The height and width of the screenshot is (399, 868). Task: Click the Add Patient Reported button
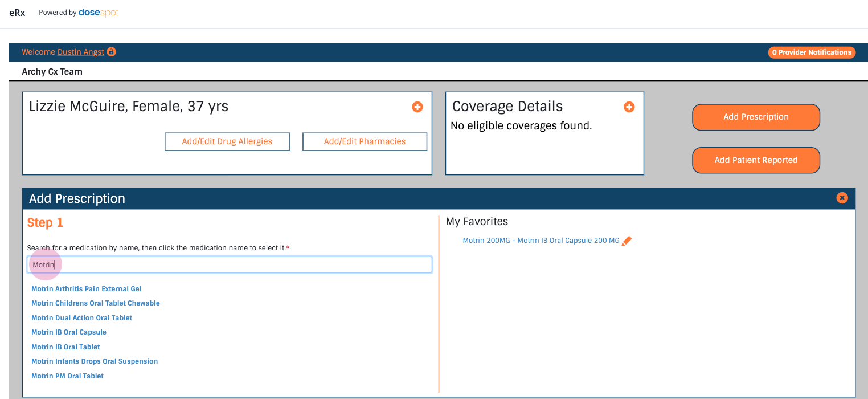tap(756, 160)
